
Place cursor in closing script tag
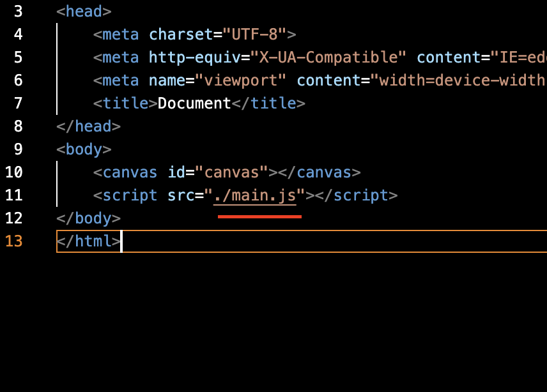pos(356,195)
